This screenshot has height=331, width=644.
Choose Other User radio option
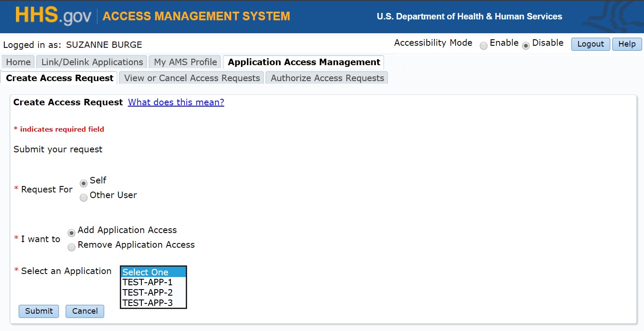[x=84, y=198]
